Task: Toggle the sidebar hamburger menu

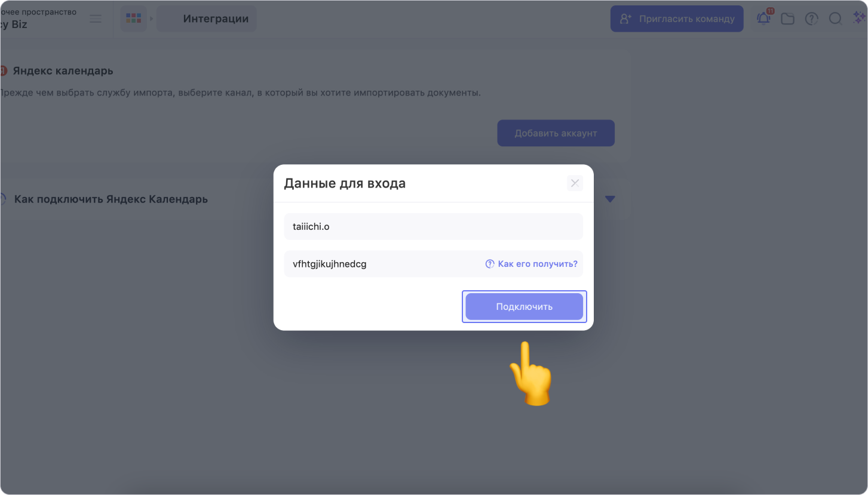Action: point(96,19)
